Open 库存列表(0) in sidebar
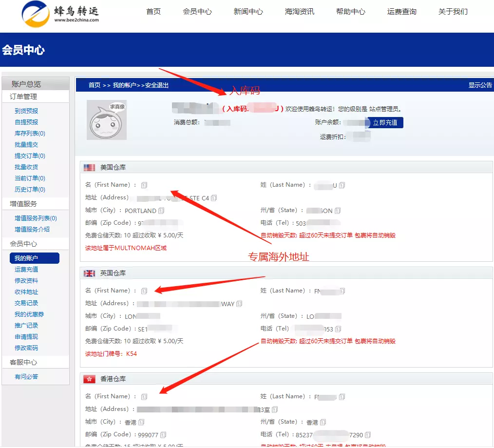Image resolution: width=494 pixels, height=448 pixels. pyautogui.click(x=30, y=134)
